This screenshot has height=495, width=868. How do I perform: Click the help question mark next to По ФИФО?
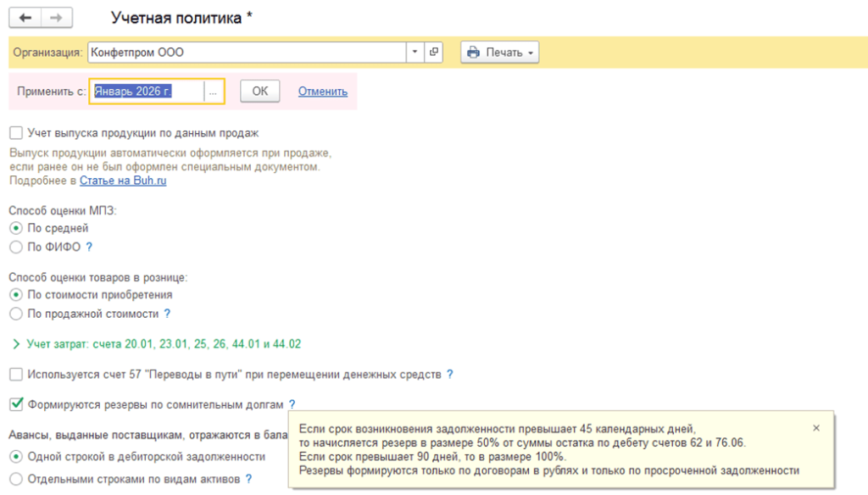tap(89, 247)
